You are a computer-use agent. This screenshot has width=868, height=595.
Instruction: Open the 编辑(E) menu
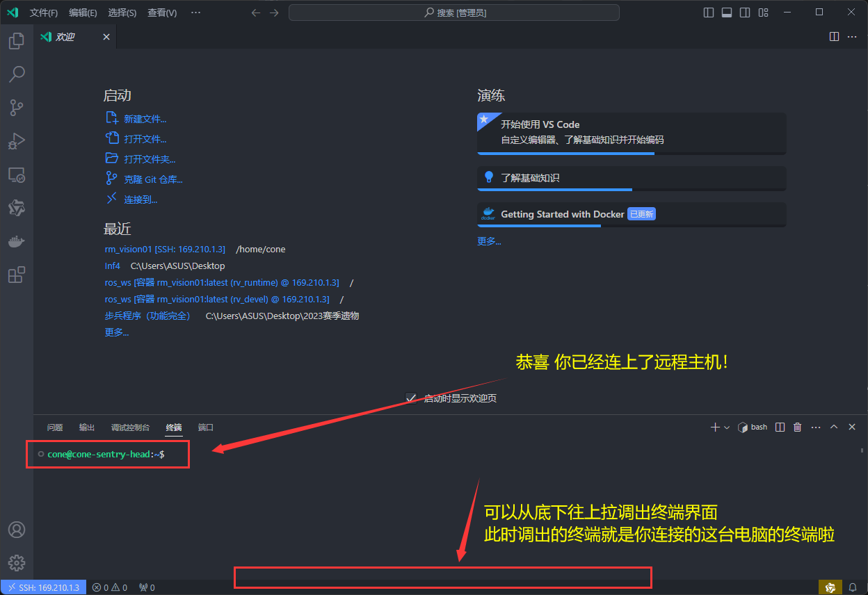pyautogui.click(x=83, y=13)
